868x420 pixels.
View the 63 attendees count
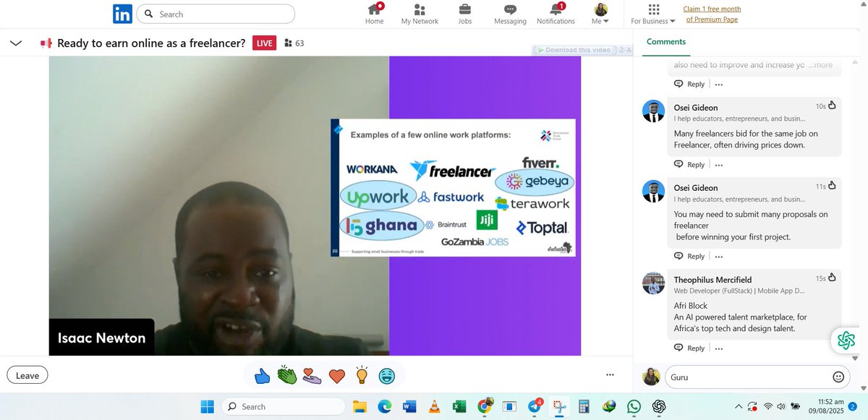[294, 43]
